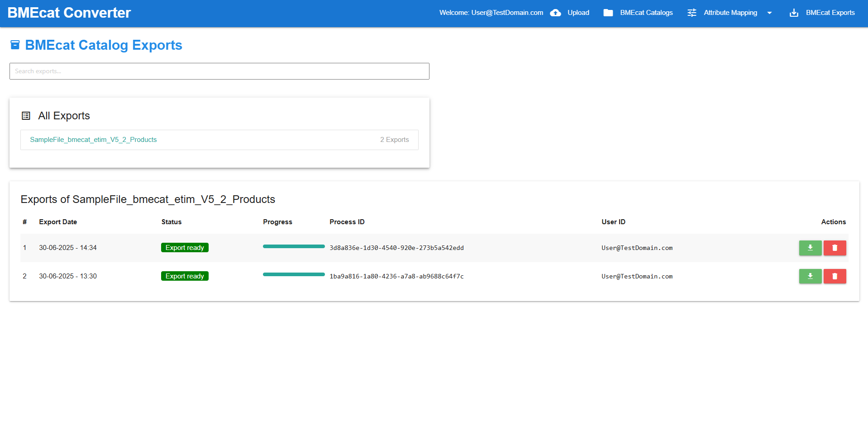Download the export from 30-06-2025 13:30
This screenshot has height=424, width=868.
(810, 276)
